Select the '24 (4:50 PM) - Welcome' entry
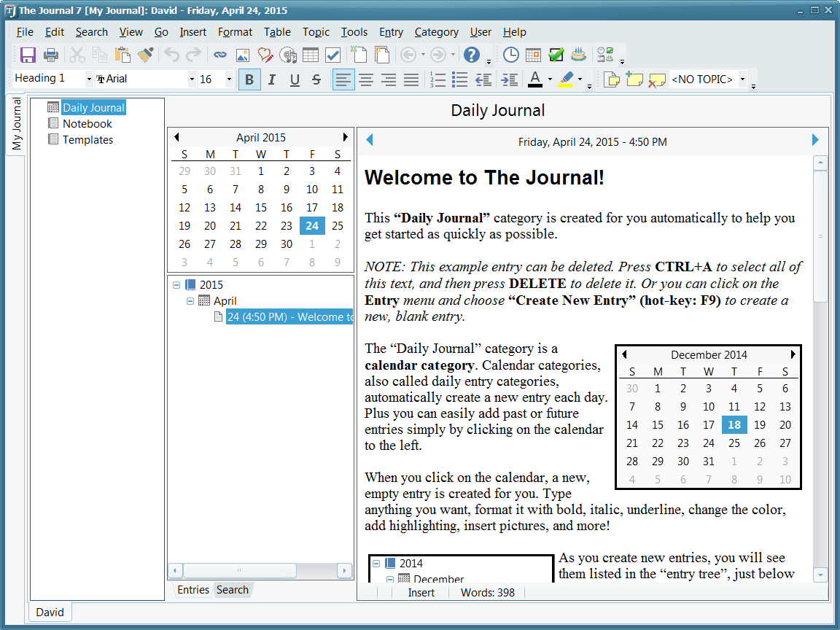 [x=289, y=317]
